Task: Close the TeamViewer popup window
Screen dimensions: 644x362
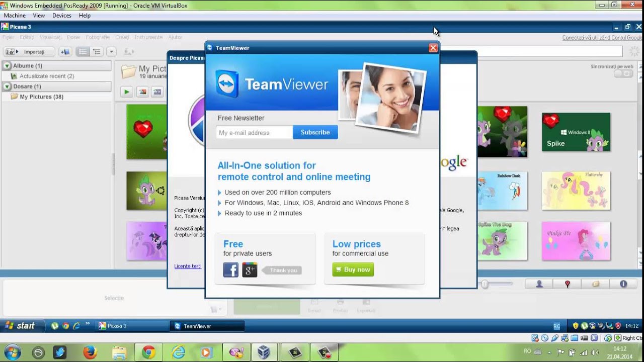Action: point(433,48)
